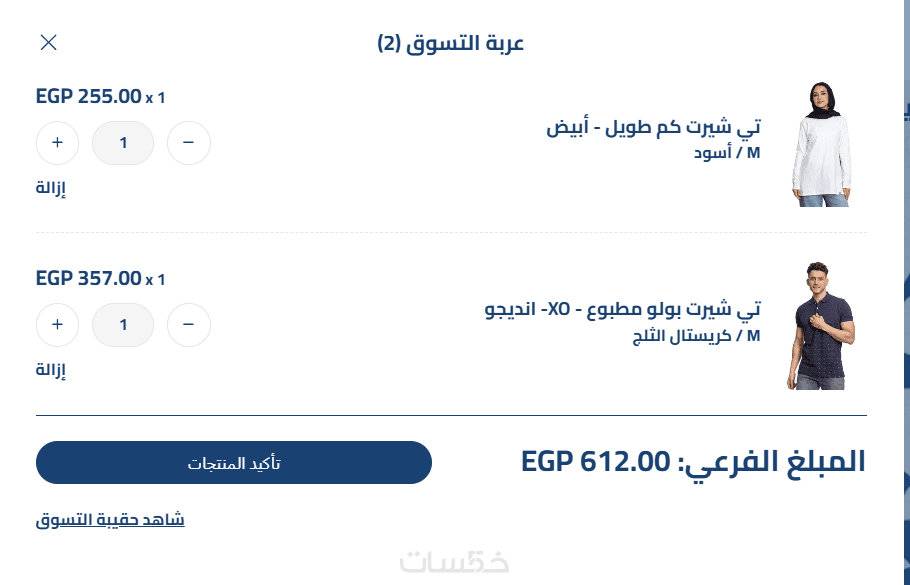This screenshot has width=910, height=585.
Task: Click the M / كريستال الثلج variant text
Action: pos(696,336)
